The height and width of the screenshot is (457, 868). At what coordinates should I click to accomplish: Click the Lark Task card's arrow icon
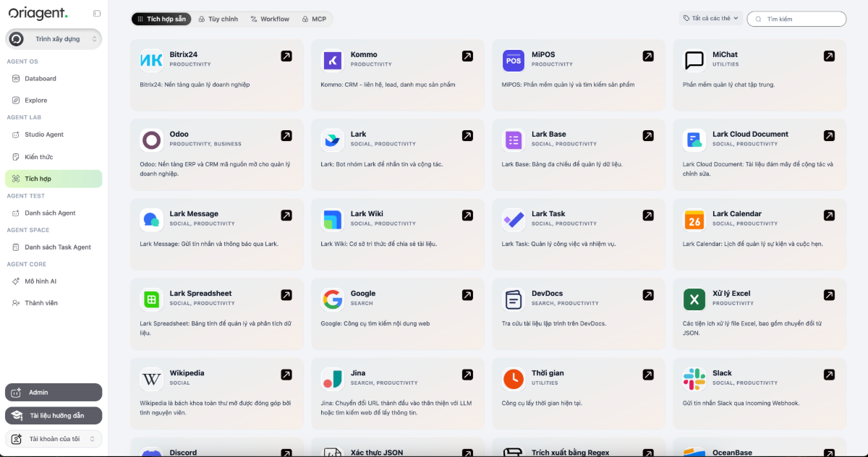pos(648,215)
